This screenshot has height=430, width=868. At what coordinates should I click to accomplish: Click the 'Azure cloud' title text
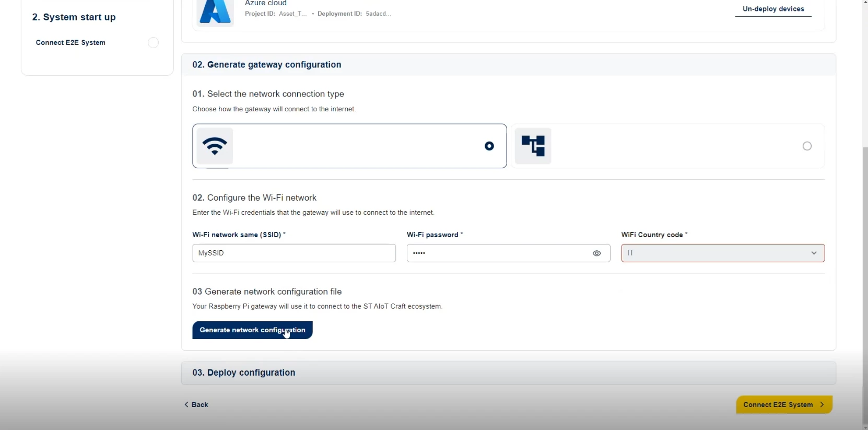tap(266, 3)
